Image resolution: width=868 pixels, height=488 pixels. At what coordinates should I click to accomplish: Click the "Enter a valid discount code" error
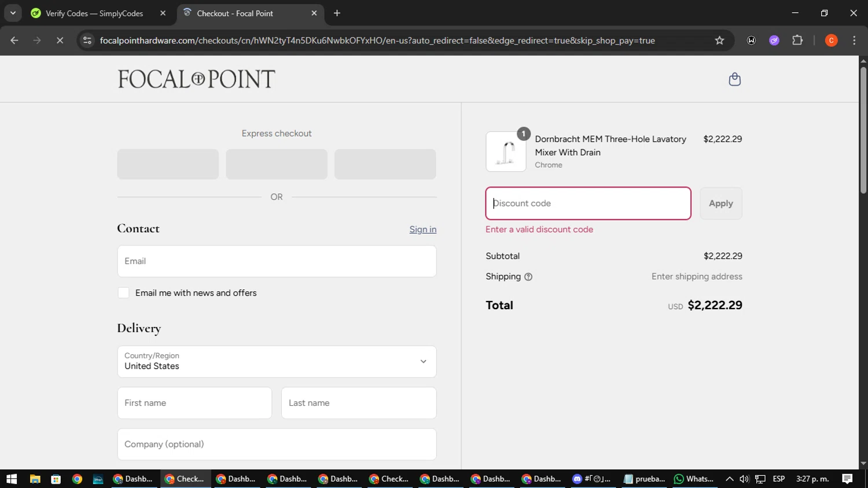coord(539,229)
